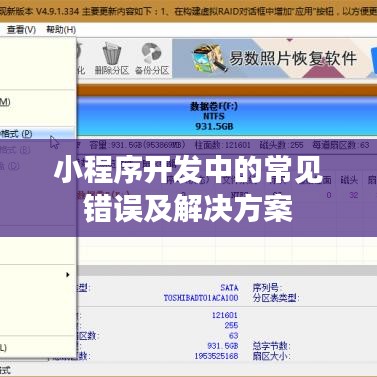Screen dimensions: 377x377
Task: Expand the submenu arrow in the dropdown menu
Action: coord(68,275)
